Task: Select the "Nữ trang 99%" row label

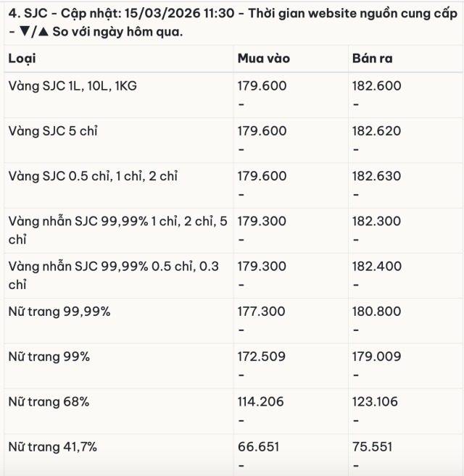Action: click(50, 356)
